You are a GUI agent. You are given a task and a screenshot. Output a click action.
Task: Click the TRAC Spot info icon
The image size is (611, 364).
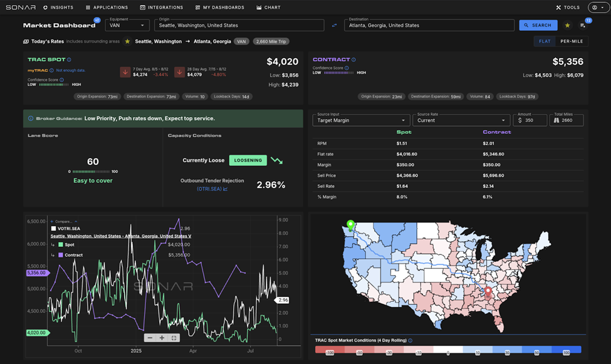pos(69,60)
